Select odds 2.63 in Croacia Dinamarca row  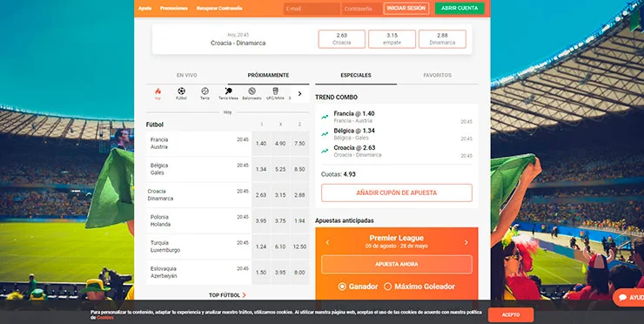261,195
